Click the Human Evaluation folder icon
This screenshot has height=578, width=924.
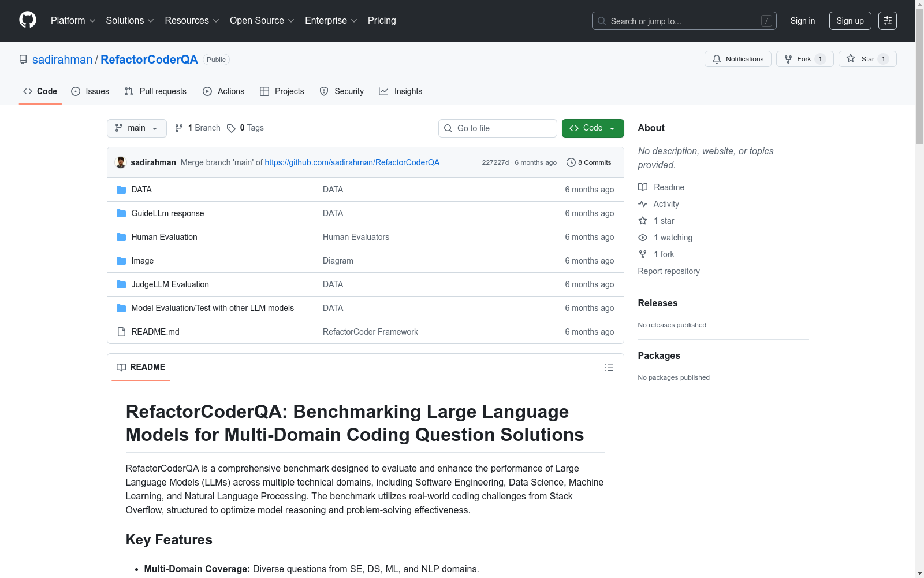[121, 237]
